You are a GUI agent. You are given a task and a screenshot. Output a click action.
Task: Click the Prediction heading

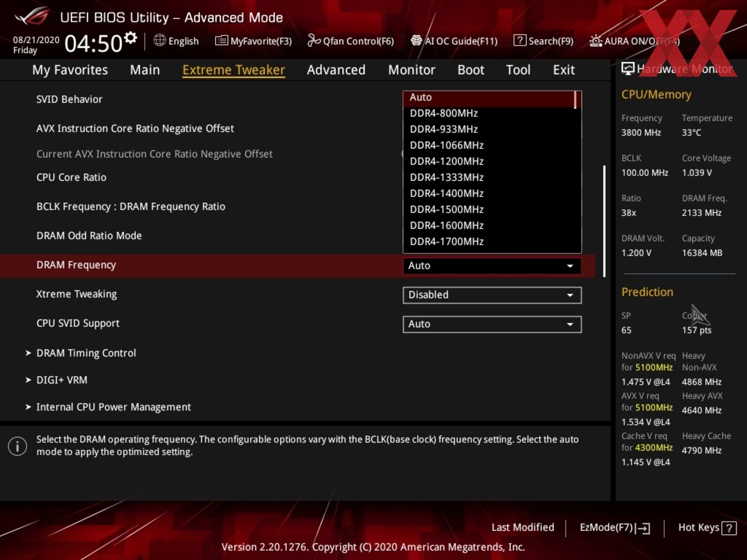(647, 292)
